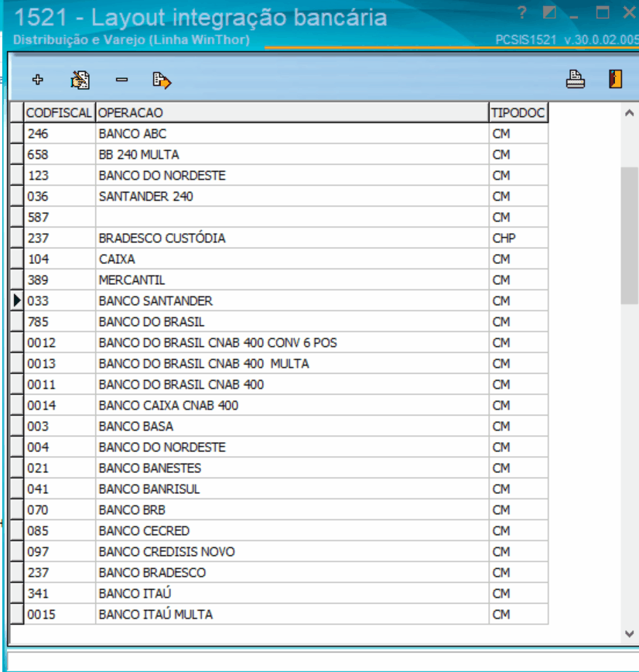Click the plus icon to add layout
The width and height of the screenshot is (639, 672).
coord(38,80)
